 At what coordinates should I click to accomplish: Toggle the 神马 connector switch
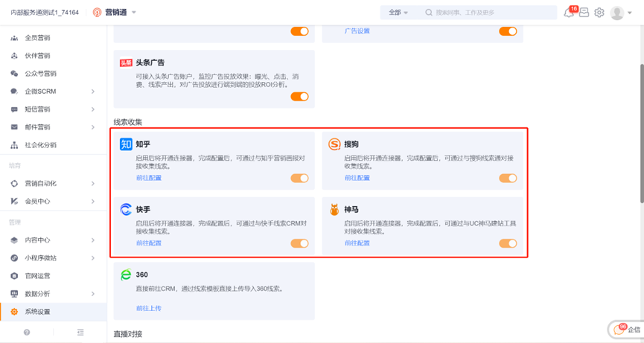point(508,243)
